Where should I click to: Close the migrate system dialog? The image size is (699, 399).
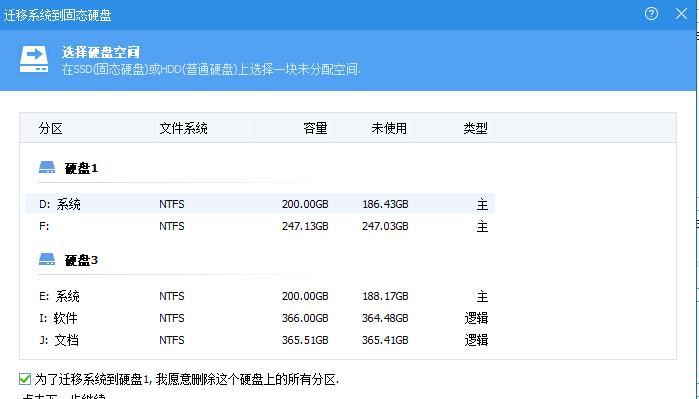click(681, 14)
